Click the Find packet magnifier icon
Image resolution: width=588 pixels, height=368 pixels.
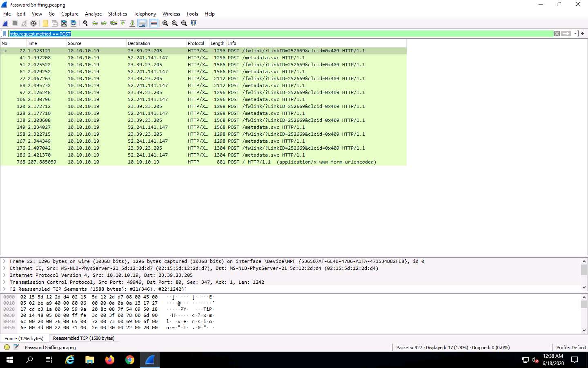(x=85, y=23)
